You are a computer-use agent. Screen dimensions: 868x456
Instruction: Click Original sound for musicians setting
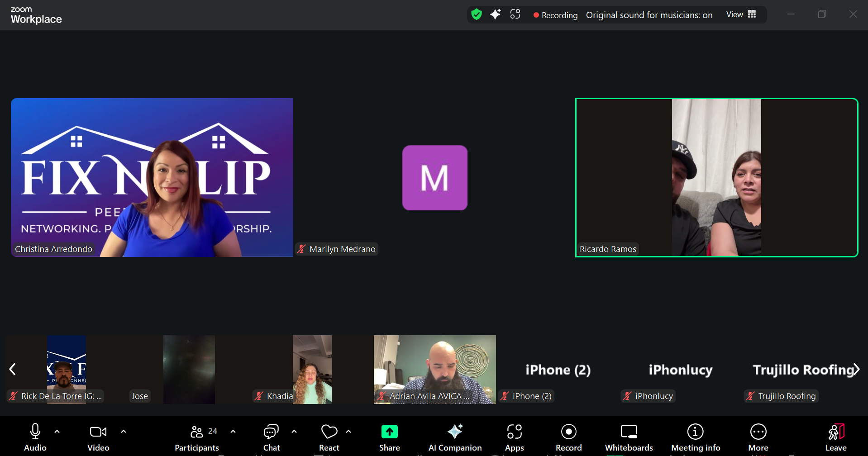point(649,15)
